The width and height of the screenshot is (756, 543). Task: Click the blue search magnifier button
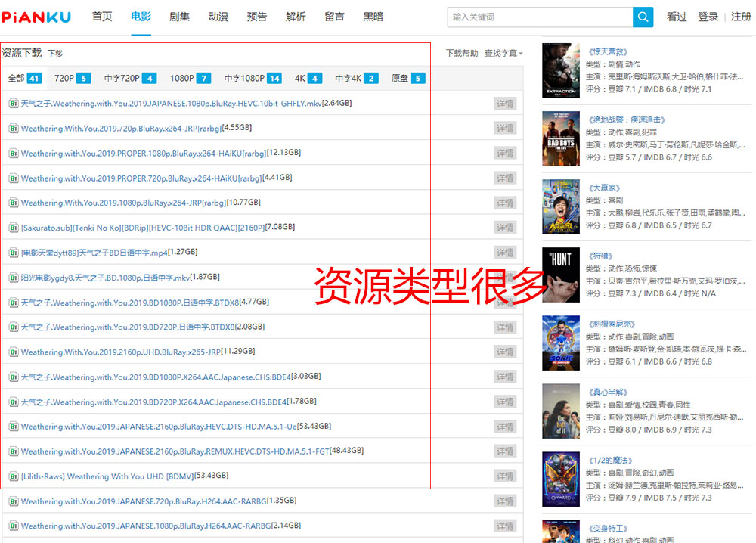point(643,17)
